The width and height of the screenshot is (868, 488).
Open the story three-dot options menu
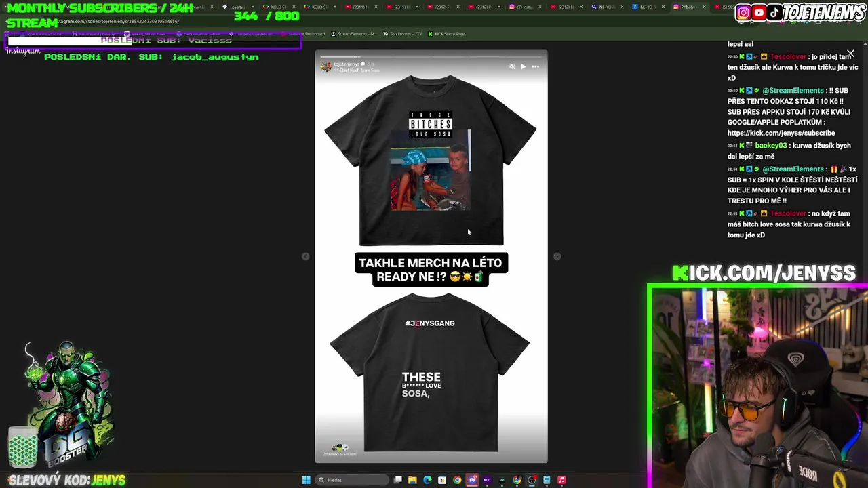click(535, 66)
